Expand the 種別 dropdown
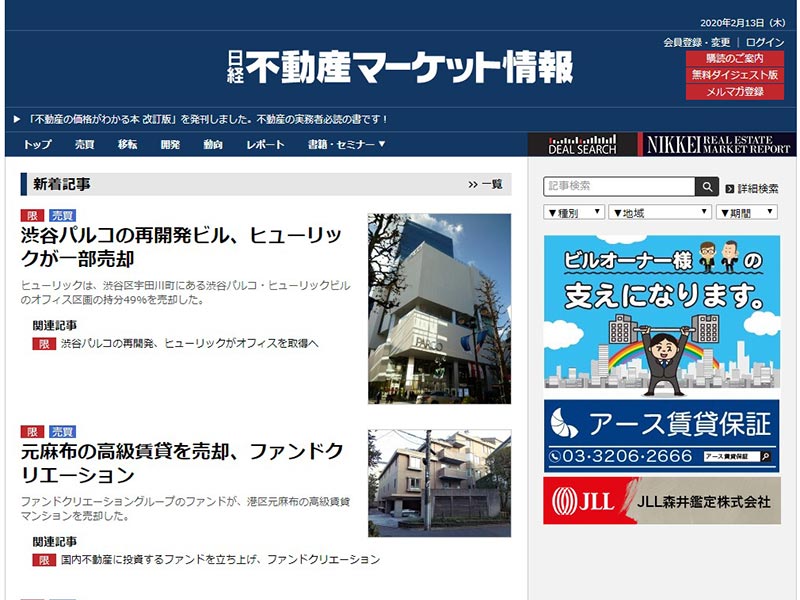 click(x=574, y=212)
